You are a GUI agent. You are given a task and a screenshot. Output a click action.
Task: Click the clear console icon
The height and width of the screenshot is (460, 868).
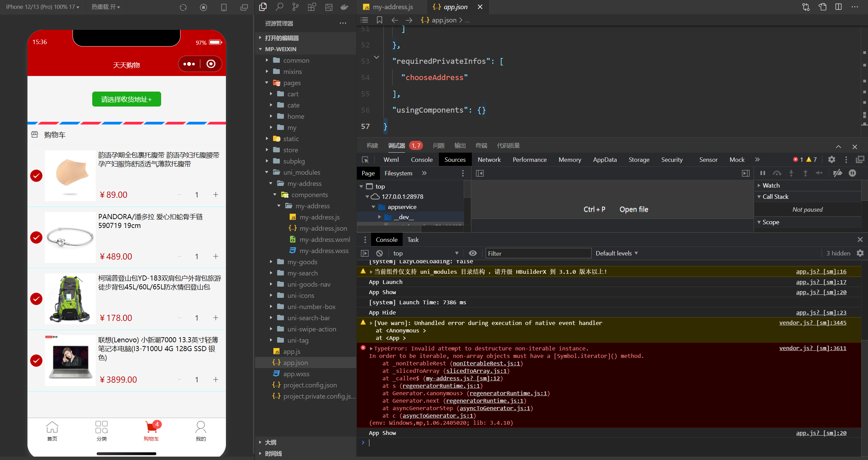point(380,253)
